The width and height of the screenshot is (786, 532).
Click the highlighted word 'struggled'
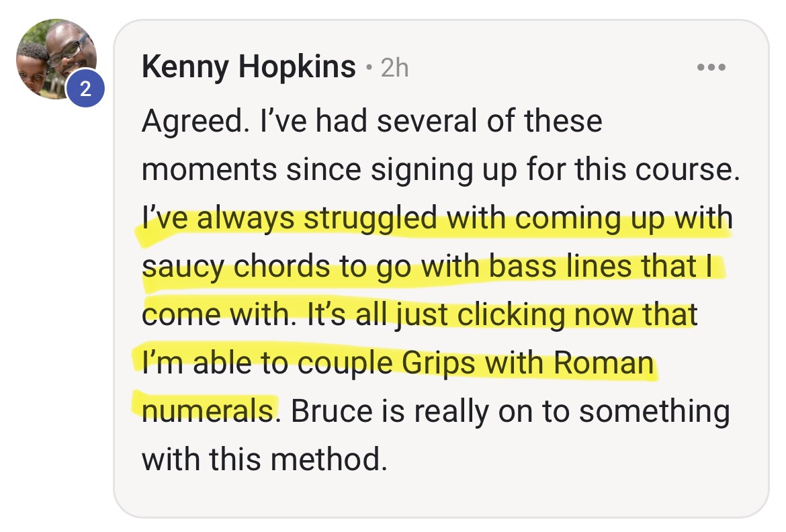pos(369,219)
